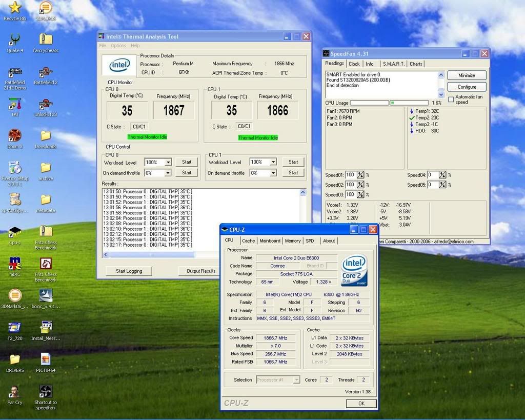
Task: Open the Unlocks123 desktop icon
Action: (46, 108)
